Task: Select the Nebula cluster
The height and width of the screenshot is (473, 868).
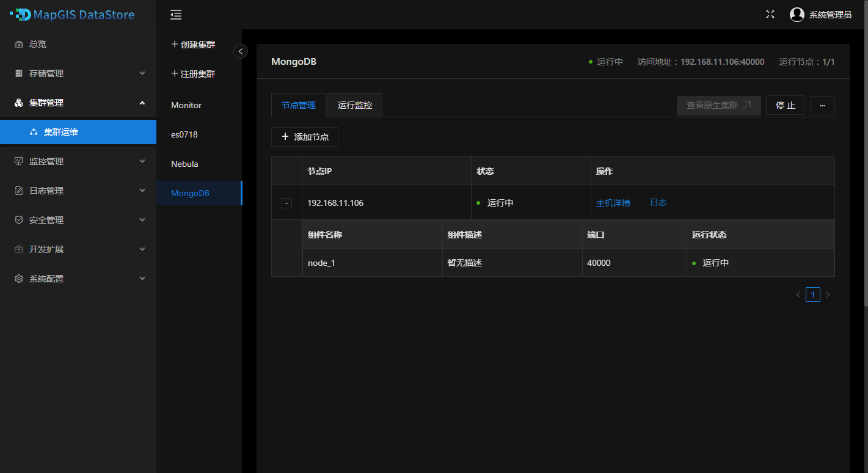Action: point(199,164)
